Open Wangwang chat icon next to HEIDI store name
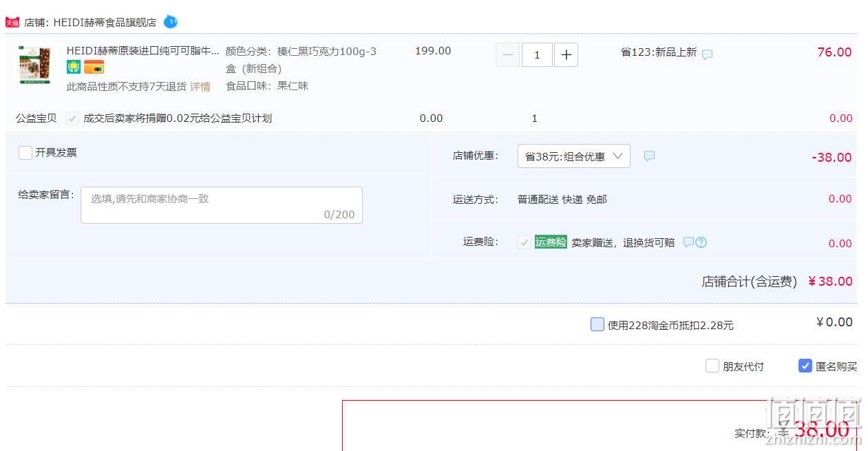 (170, 21)
